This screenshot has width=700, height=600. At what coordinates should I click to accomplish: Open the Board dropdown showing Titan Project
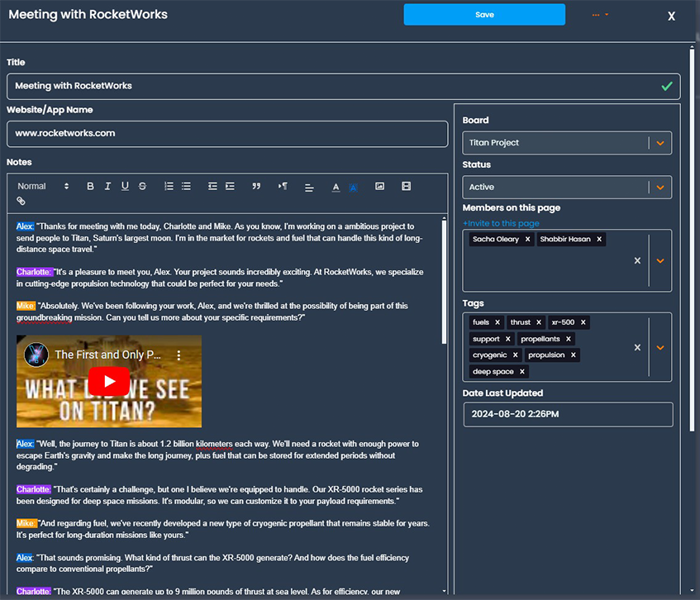click(660, 143)
